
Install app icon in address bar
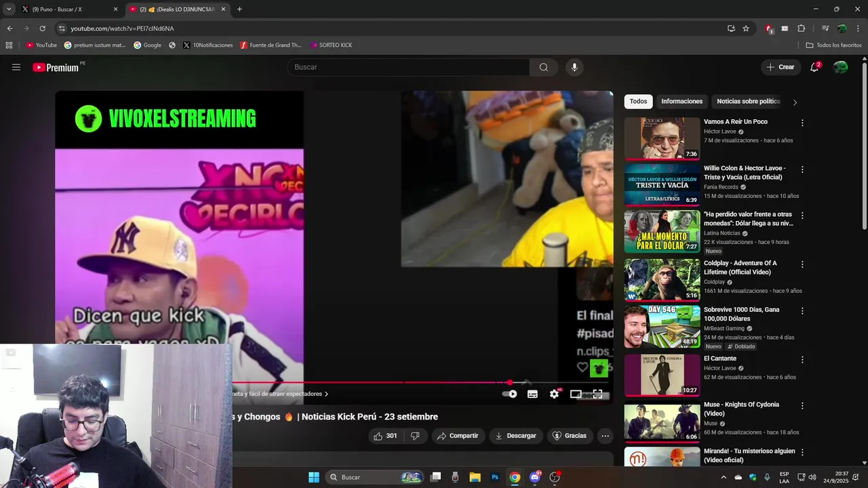coord(731,28)
